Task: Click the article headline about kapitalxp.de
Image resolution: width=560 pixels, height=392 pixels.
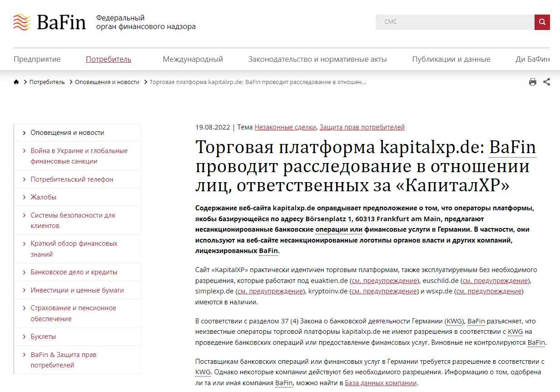Action: pos(366,166)
